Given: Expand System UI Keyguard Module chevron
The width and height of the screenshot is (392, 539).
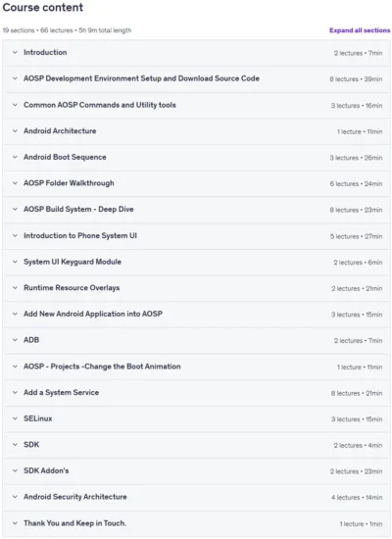Looking at the screenshot, I should click(x=15, y=262).
